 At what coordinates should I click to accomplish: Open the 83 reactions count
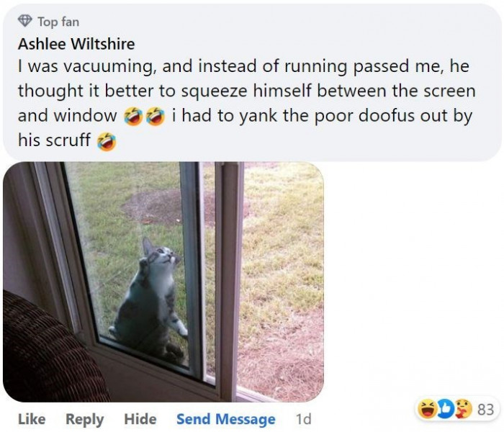tap(485, 410)
